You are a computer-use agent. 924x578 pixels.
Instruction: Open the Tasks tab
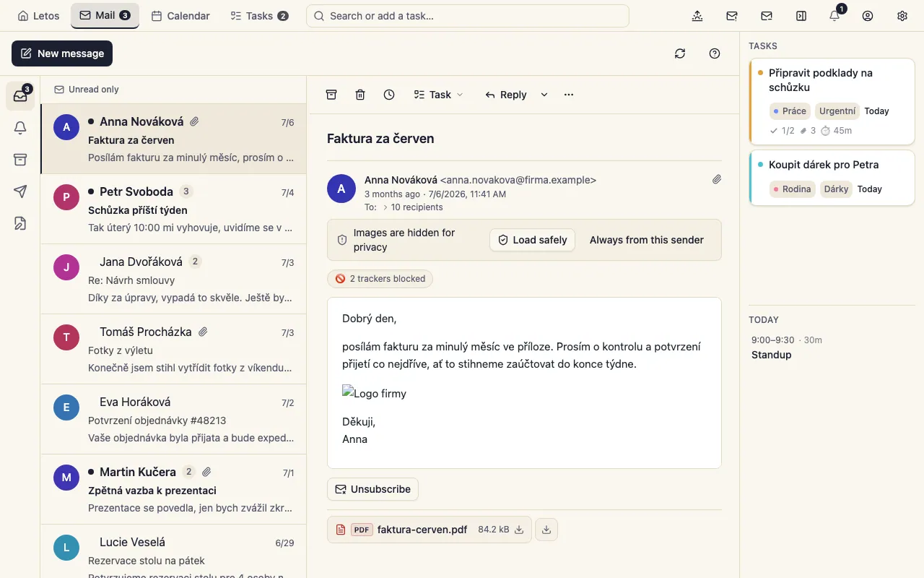coord(259,16)
